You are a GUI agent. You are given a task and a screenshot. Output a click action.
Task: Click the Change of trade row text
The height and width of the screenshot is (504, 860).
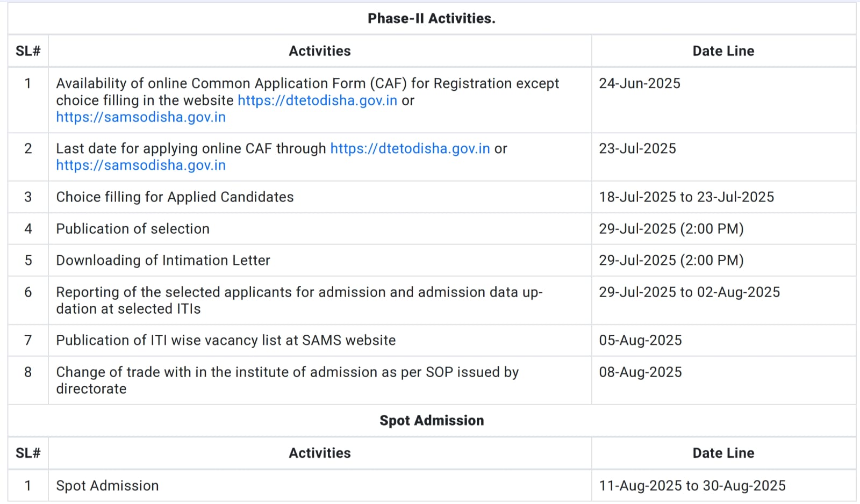287,380
